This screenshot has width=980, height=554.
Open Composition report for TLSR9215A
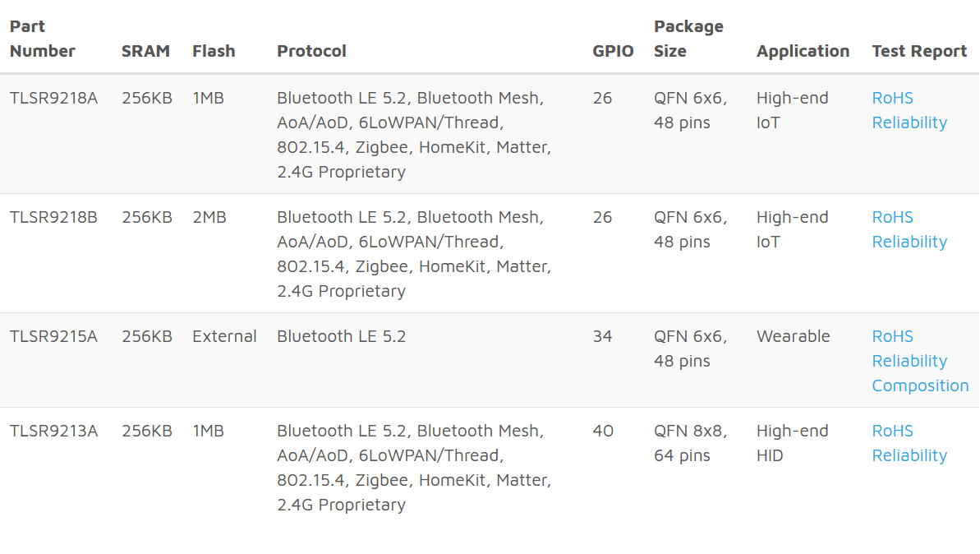[x=920, y=385]
